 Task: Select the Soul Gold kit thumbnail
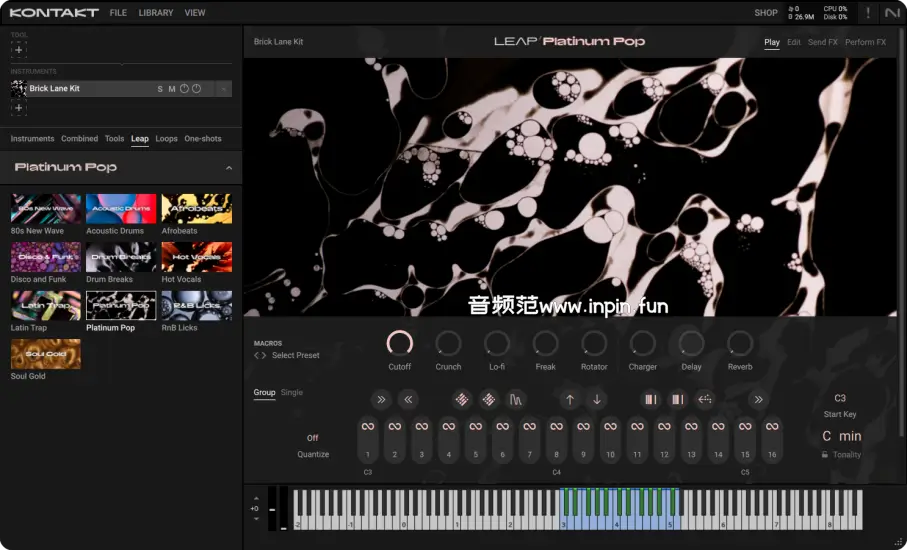point(46,354)
